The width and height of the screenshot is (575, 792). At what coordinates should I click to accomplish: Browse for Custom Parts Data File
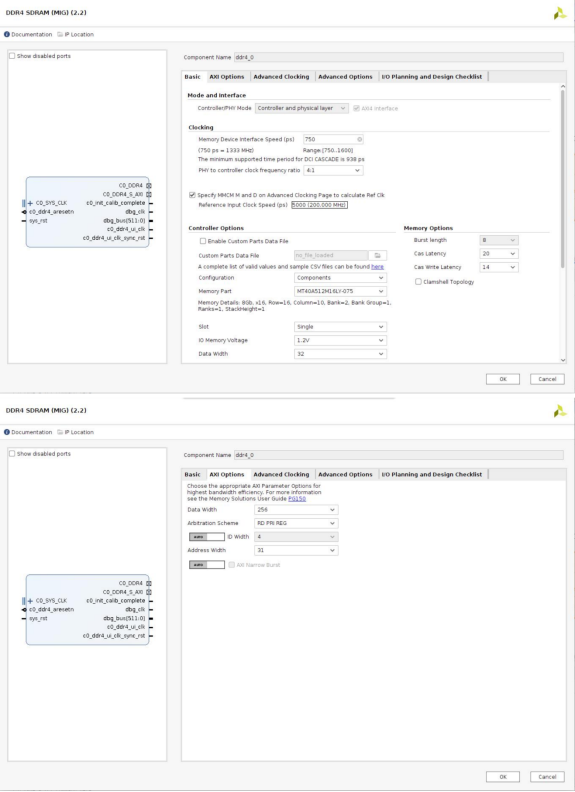pyautogui.click(x=377, y=256)
